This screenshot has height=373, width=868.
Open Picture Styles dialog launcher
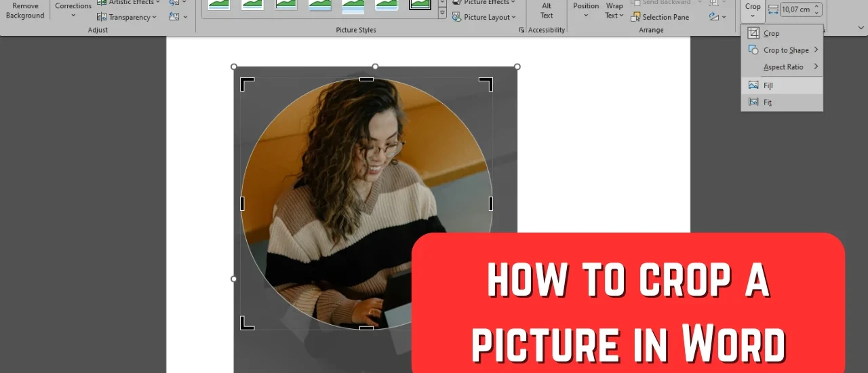(x=521, y=30)
